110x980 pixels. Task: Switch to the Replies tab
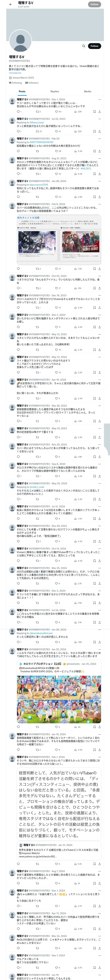[55, 91]
